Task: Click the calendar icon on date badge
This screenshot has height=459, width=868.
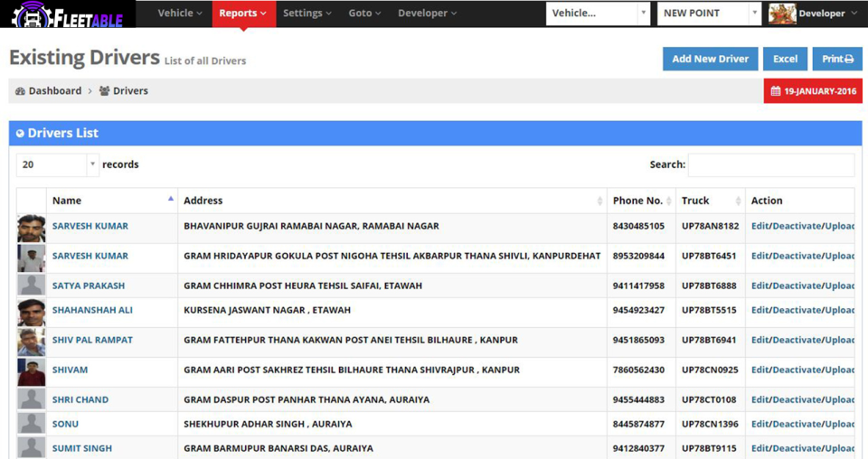Action: (x=776, y=91)
